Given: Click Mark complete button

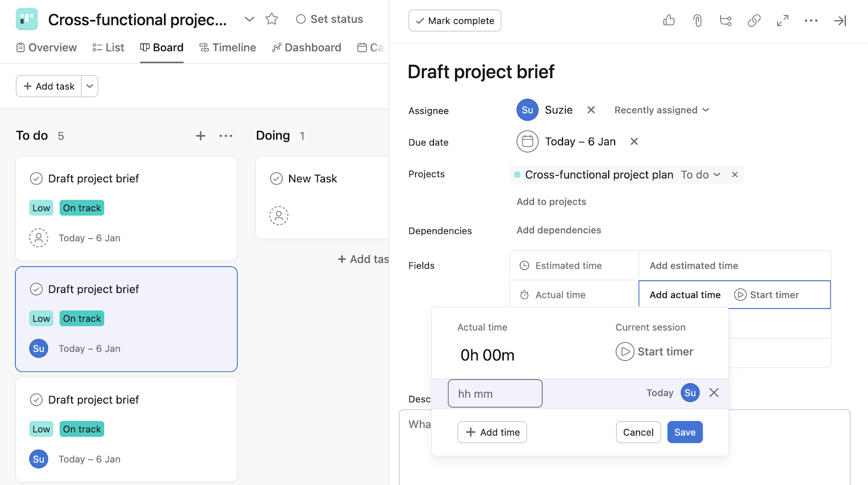Looking at the screenshot, I should coord(455,21).
